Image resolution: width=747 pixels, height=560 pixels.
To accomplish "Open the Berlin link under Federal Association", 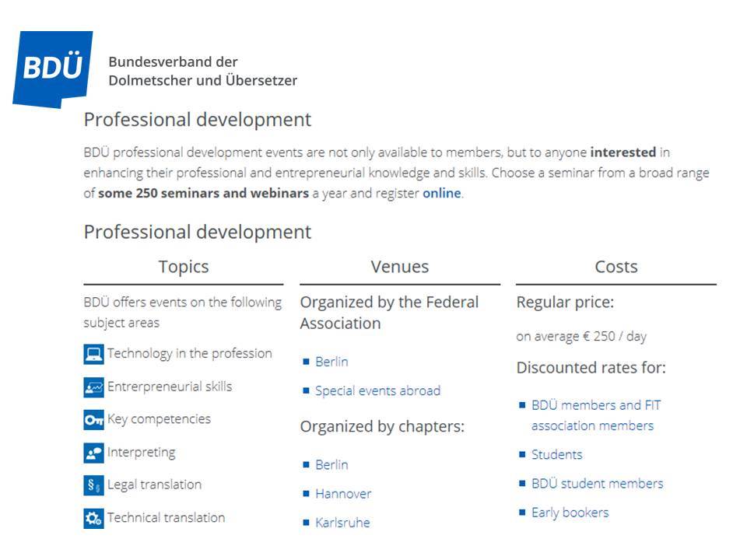I will 331,362.
